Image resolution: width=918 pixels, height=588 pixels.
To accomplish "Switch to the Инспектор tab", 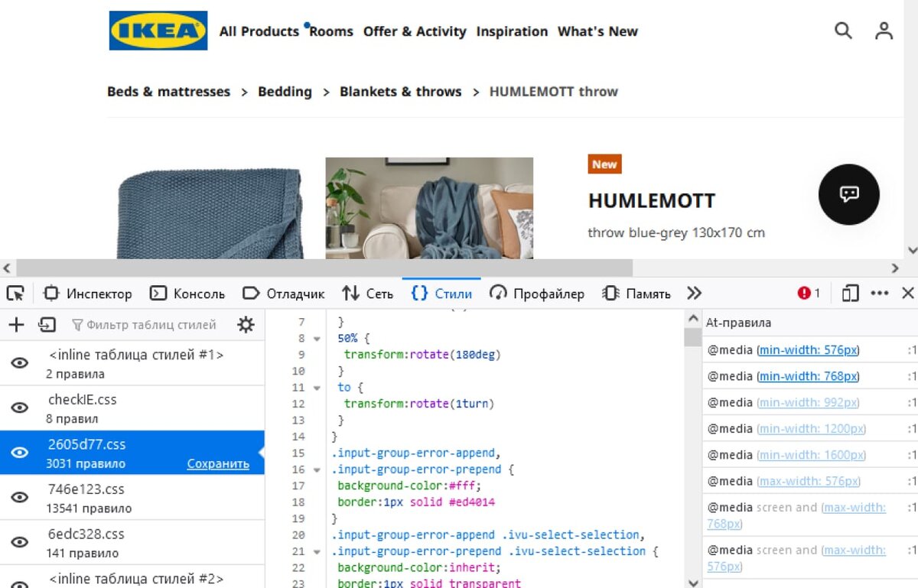I will click(x=87, y=294).
